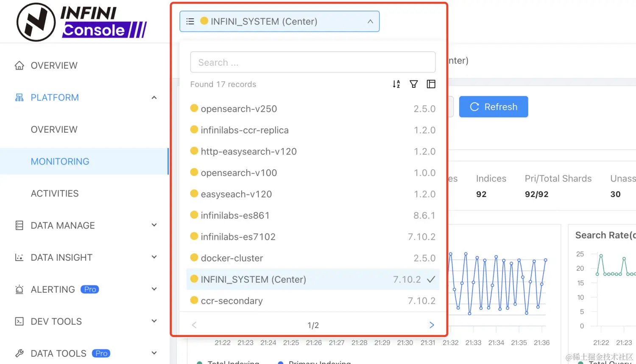The width and height of the screenshot is (636, 364).
Task: Expand the ALERTING menu
Action: [154, 289]
